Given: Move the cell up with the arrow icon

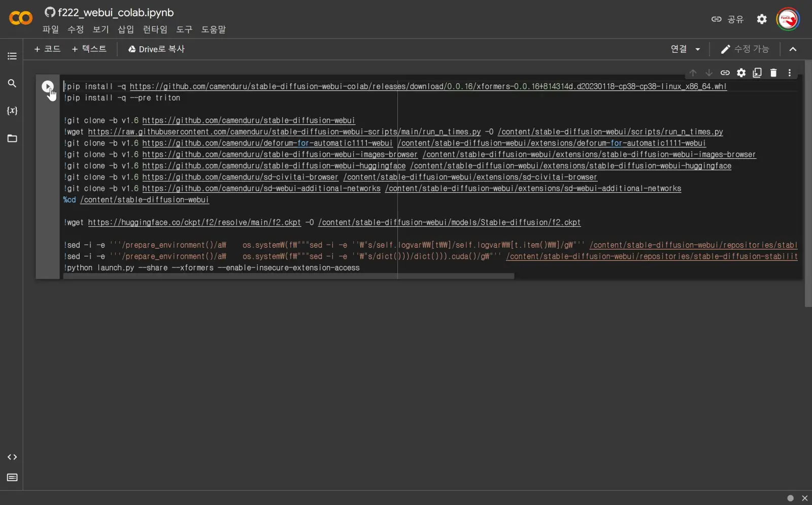Looking at the screenshot, I should click(x=693, y=73).
